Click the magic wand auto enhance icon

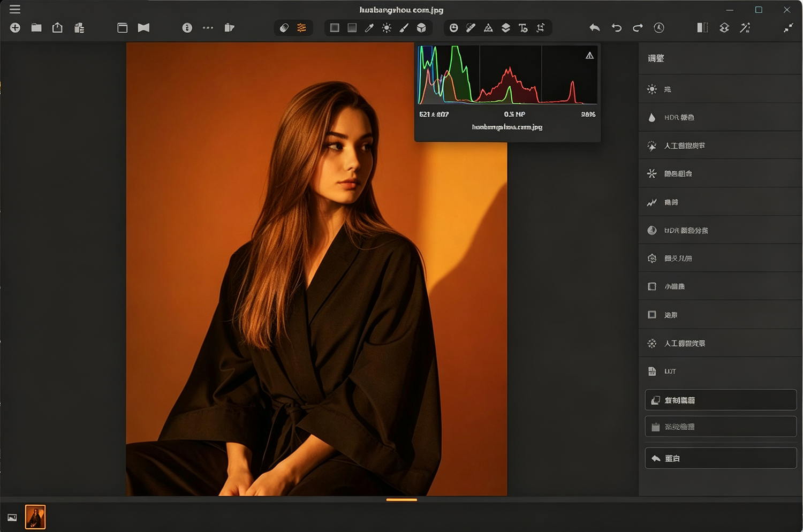[x=745, y=28]
